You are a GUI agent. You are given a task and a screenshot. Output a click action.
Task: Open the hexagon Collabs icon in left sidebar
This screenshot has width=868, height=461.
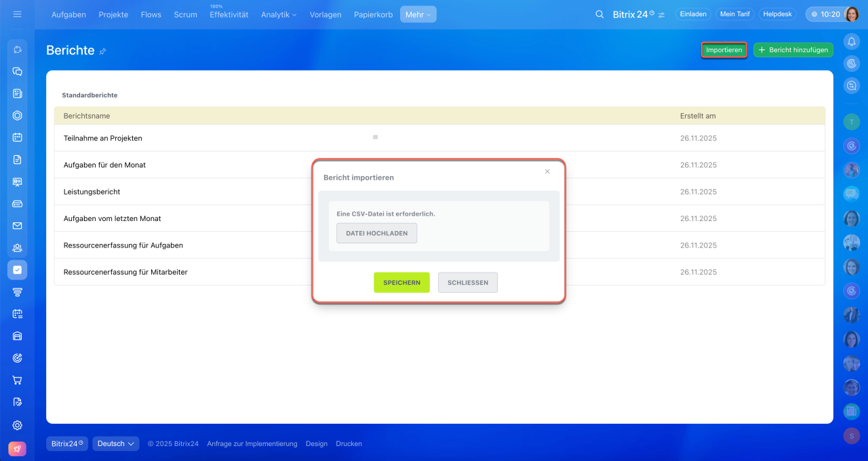click(18, 115)
